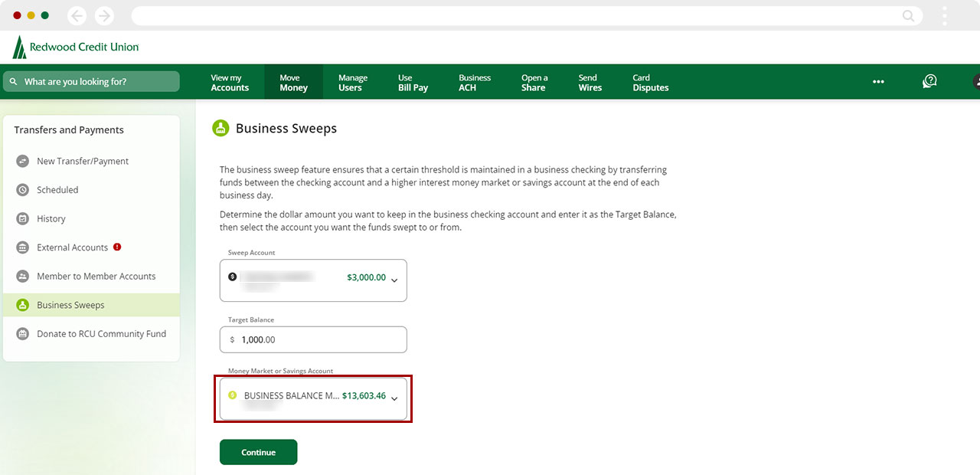Click the browser back arrow

77,15
